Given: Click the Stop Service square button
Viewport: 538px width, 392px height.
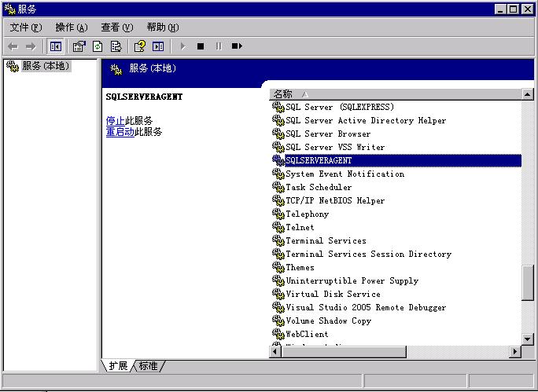Looking at the screenshot, I should [x=201, y=46].
